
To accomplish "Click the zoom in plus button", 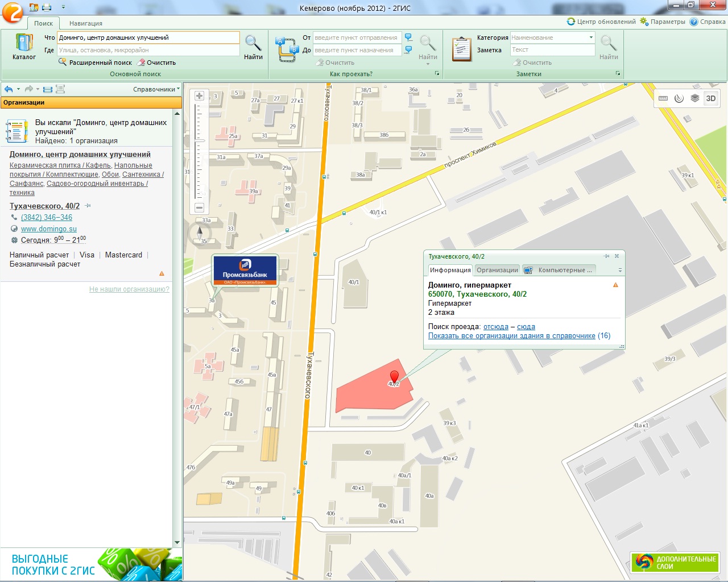I will 199,96.
